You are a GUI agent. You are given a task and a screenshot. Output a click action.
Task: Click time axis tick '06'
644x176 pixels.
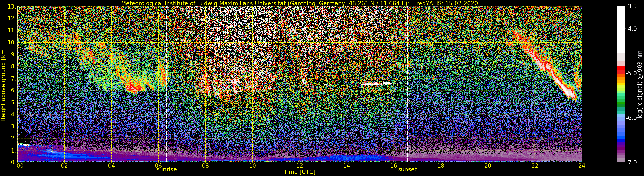[158, 166]
